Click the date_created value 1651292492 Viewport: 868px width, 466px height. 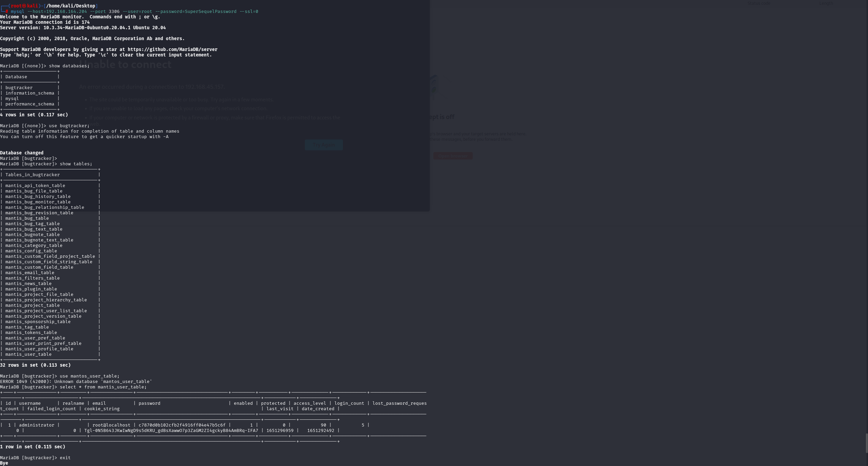click(321, 431)
